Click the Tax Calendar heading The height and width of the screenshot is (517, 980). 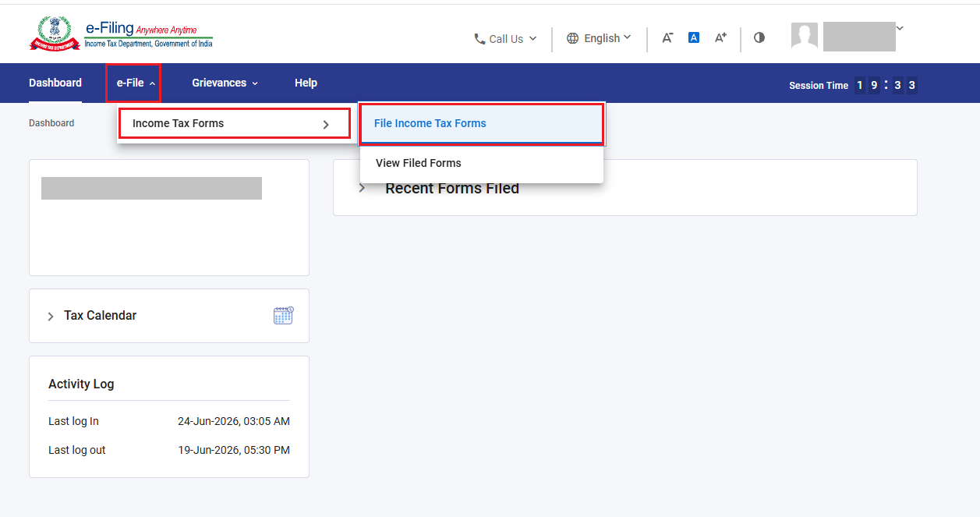(x=100, y=315)
